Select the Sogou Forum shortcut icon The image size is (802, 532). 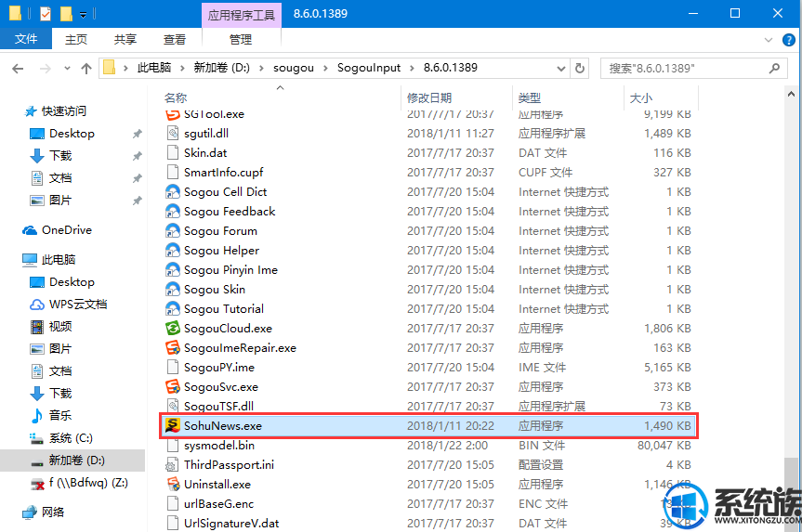(173, 230)
